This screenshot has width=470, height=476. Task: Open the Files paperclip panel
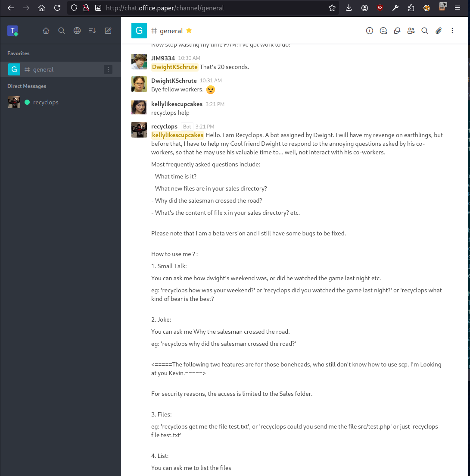(439, 31)
